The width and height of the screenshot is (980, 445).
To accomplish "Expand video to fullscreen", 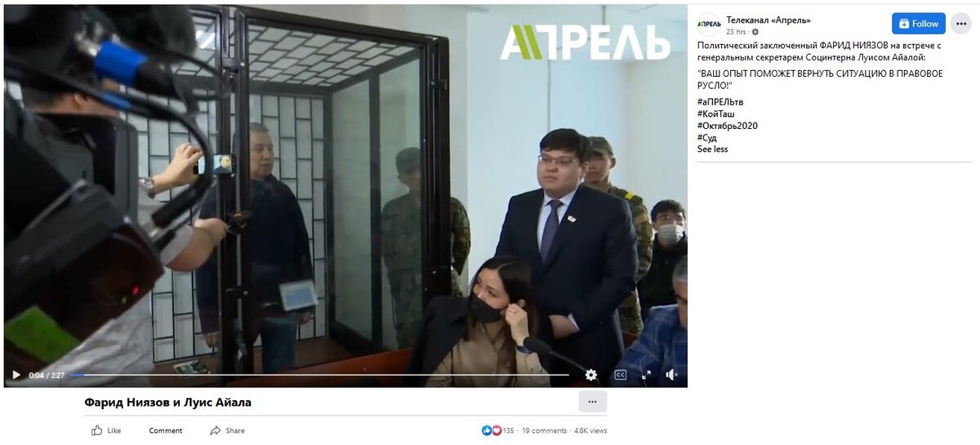I will (646, 375).
